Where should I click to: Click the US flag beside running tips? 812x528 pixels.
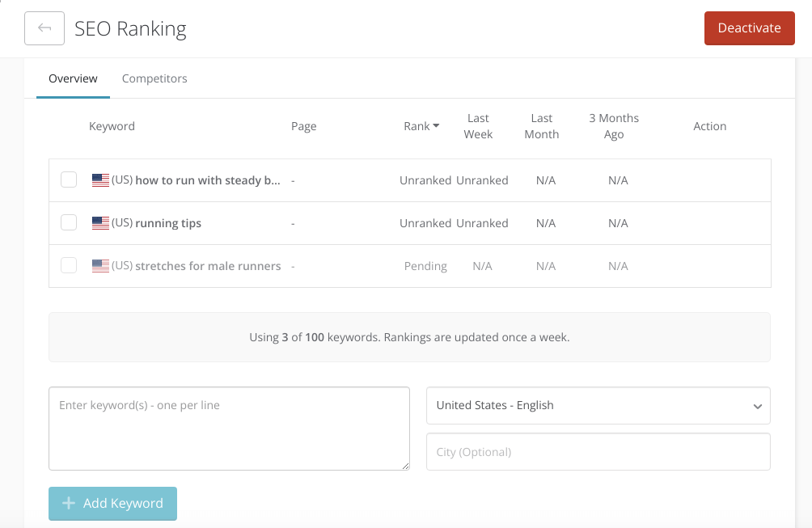tap(100, 223)
